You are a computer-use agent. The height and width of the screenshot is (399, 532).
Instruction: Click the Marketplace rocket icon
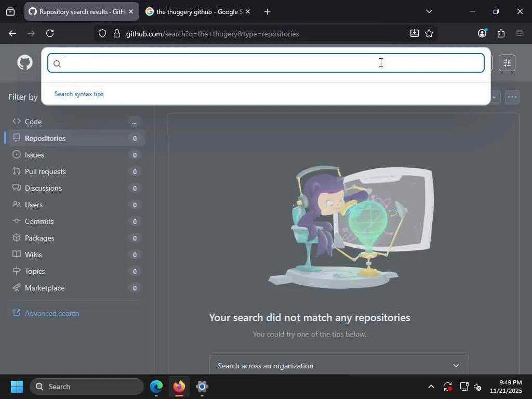click(x=16, y=287)
